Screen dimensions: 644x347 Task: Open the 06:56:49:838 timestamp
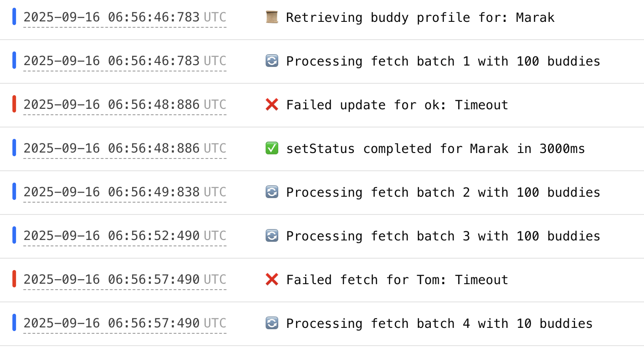pyautogui.click(x=125, y=192)
